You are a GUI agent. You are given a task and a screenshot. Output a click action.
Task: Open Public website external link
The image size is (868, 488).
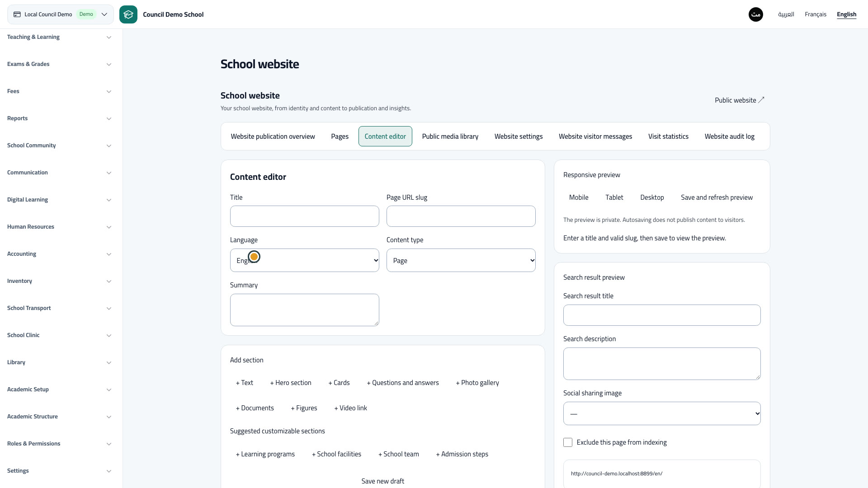[740, 100]
